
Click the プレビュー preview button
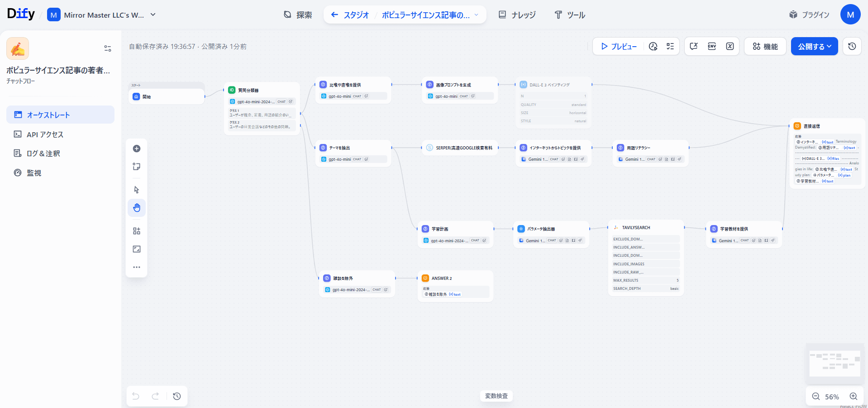tap(618, 46)
